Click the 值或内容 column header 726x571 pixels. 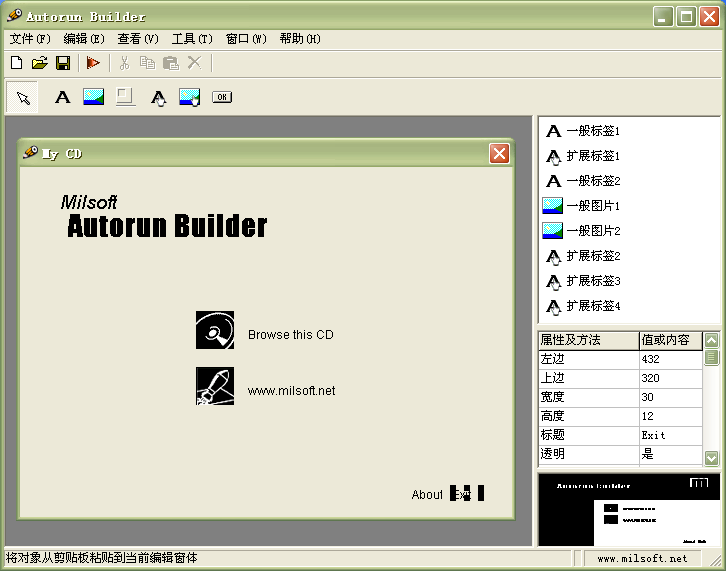(671, 340)
